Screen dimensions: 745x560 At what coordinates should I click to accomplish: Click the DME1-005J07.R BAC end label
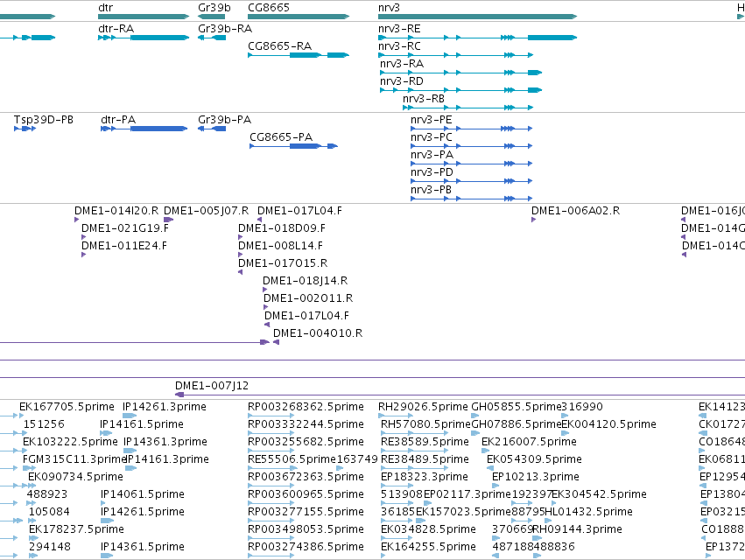207,211
